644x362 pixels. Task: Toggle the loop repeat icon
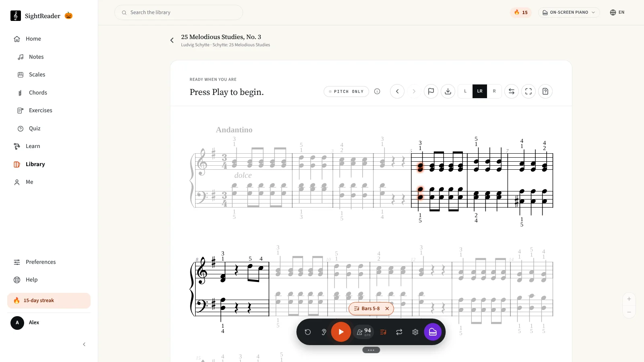(399, 332)
